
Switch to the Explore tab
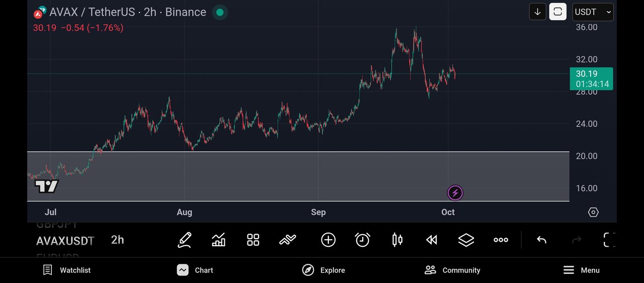tap(324, 270)
